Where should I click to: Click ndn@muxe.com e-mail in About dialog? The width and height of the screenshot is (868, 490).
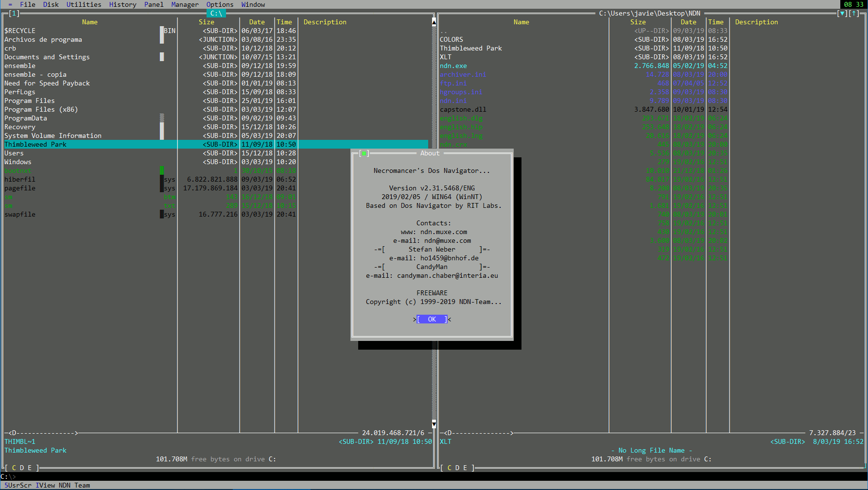pos(448,240)
